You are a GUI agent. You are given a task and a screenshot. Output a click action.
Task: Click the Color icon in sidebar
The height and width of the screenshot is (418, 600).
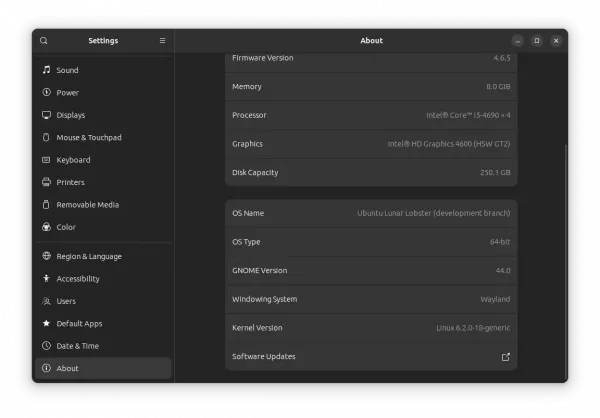[46, 227]
